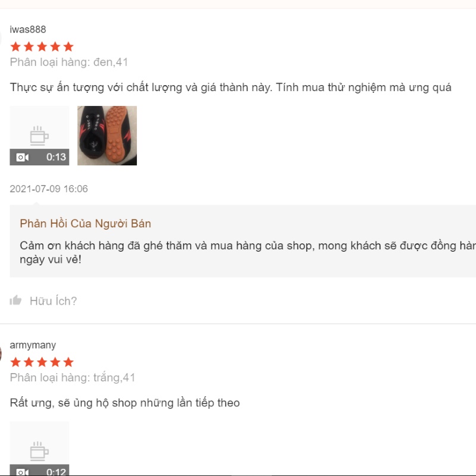This screenshot has height=476, width=476.
Task: Click armymany's avatar picture
Action: point(1,354)
